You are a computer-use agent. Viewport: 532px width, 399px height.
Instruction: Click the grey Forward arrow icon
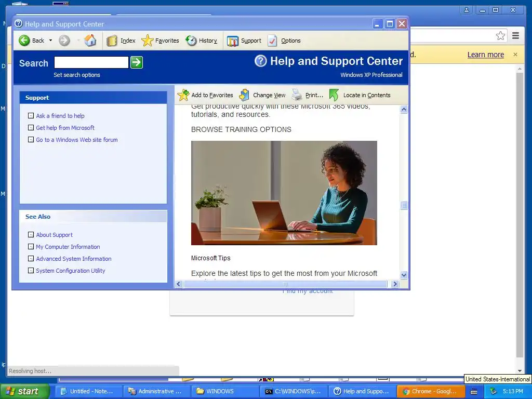click(64, 41)
